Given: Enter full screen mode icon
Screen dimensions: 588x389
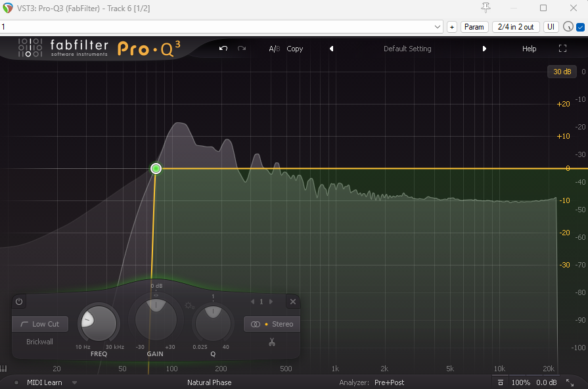Looking at the screenshot, I should (562, 49).
